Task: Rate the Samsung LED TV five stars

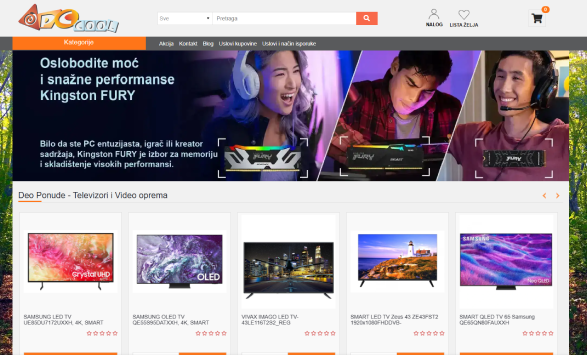Action: 115,333
